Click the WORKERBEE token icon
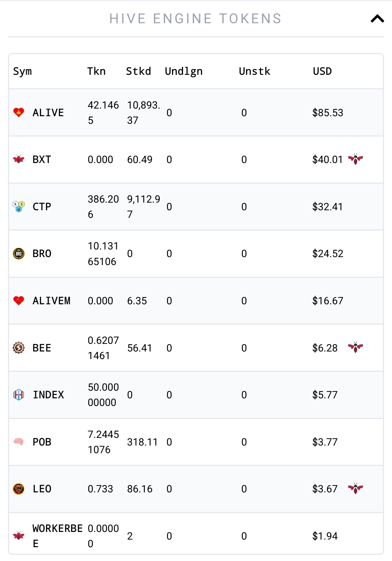 click(x=19, y=536)
